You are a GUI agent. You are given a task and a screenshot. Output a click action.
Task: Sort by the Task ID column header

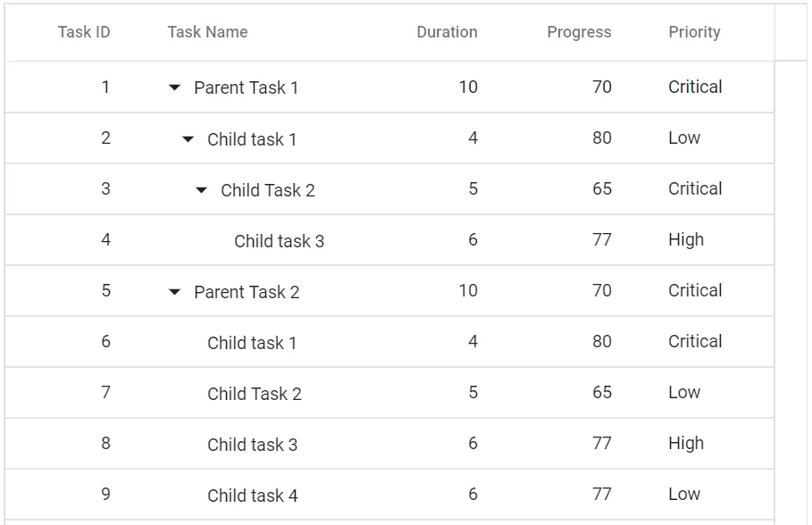[x=83, y=32]
